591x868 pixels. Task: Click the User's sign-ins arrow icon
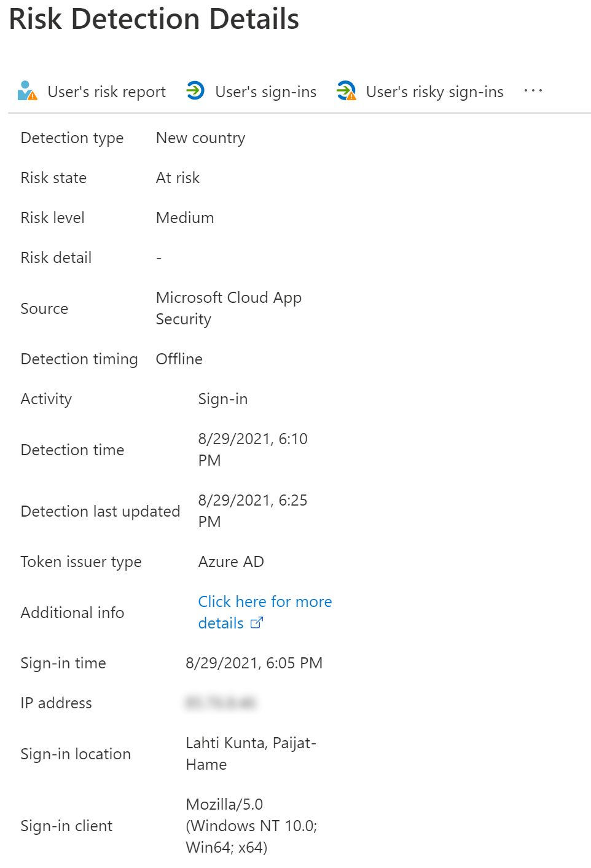pyautogui.click(x=195, y=91)
